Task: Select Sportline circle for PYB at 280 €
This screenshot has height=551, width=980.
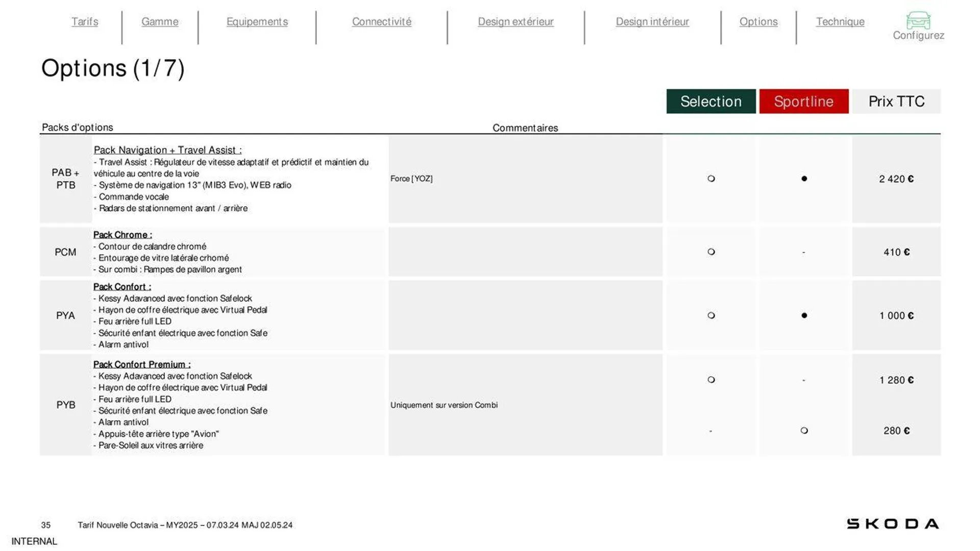Action: (x=804, y=431)
